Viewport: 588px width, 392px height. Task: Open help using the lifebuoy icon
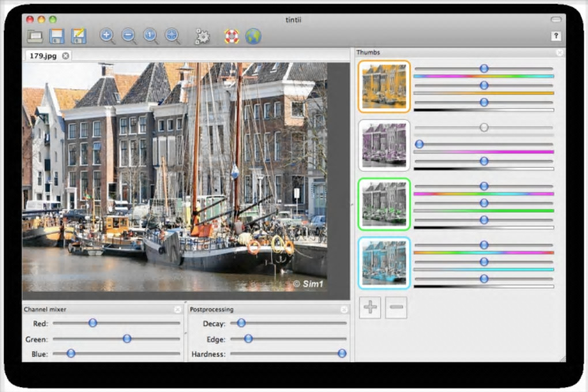(231, 36)
